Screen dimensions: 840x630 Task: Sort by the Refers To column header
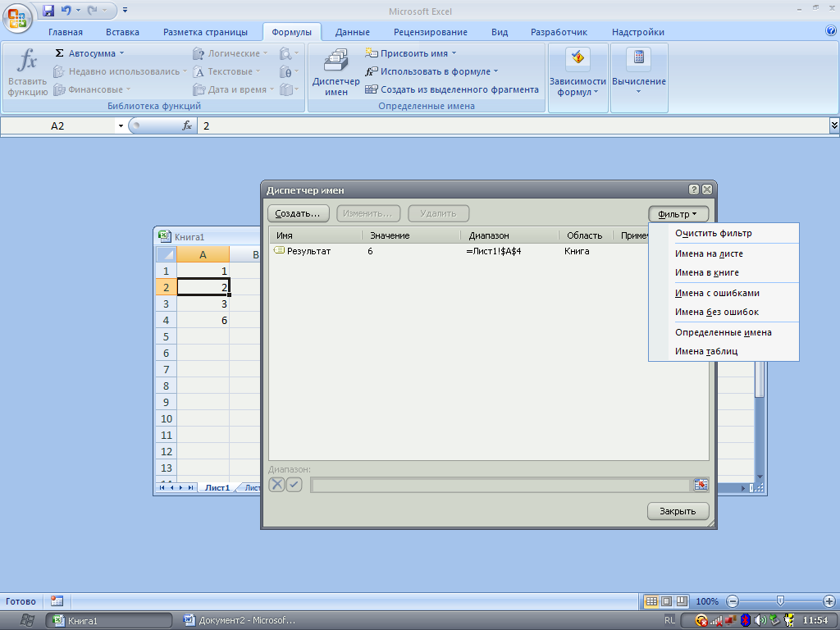[509, 235]
